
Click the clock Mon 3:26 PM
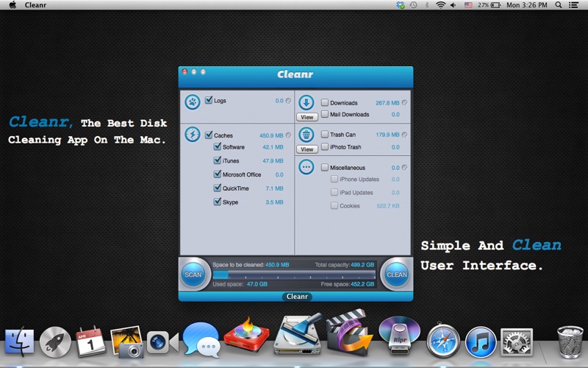point(526,5)
